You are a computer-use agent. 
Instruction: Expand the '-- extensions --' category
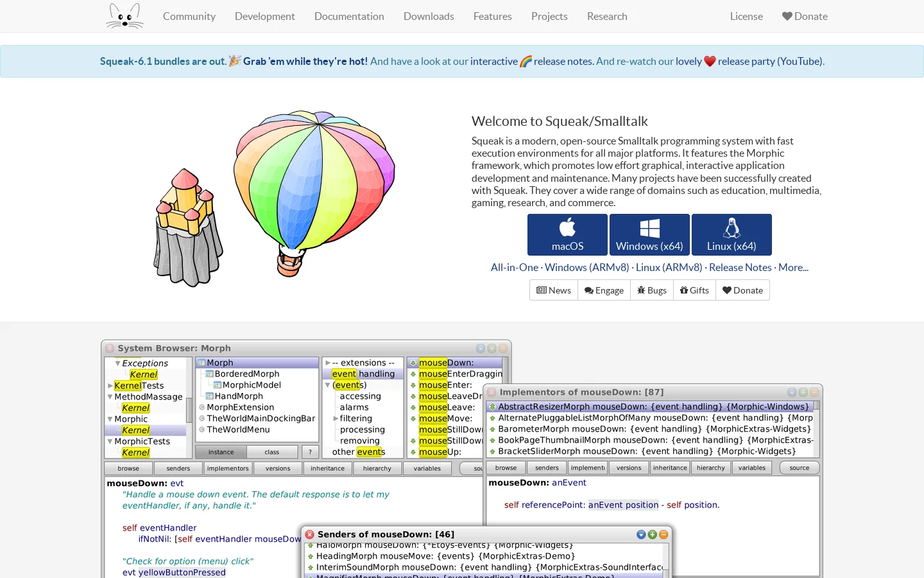(328, 363)
